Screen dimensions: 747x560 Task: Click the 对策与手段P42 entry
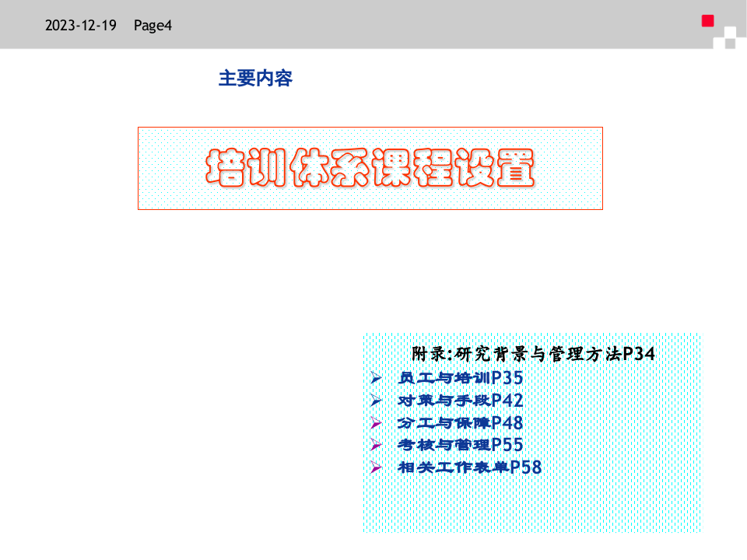[460, 401]
